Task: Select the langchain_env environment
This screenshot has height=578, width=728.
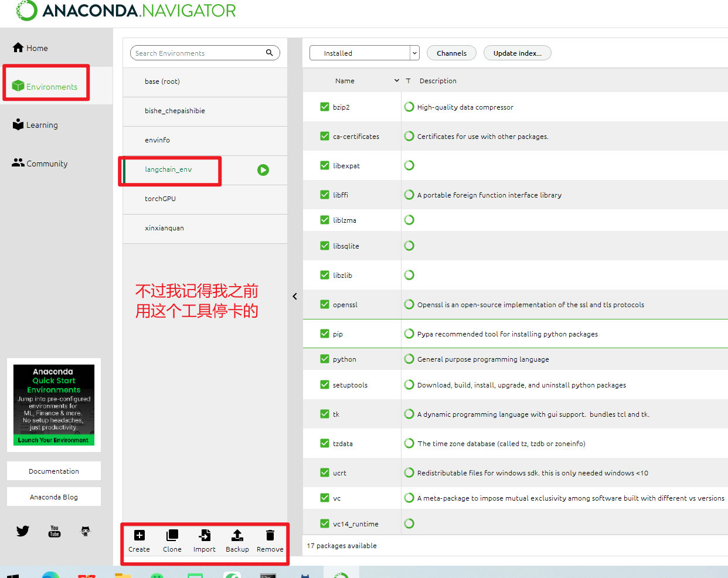Action: click(x=205, y=169)
